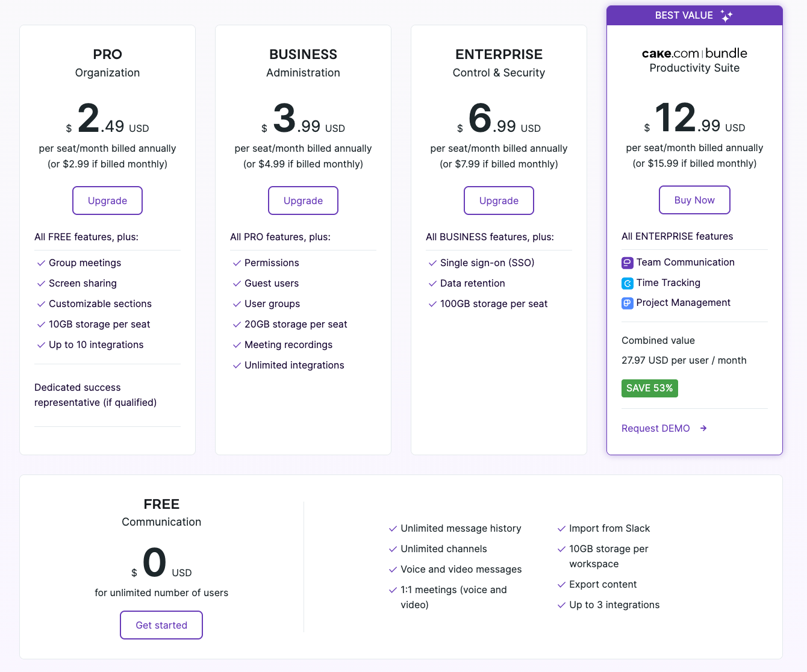Click 'or $4.99 if billed monthly' text
807x672 pixels.
tap(303, 164)
